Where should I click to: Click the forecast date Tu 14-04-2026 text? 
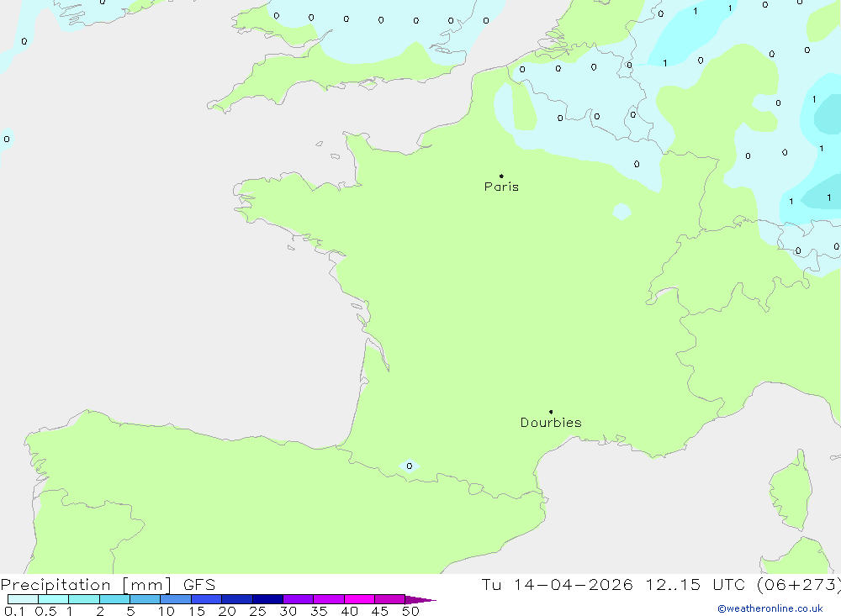(557, 585)
